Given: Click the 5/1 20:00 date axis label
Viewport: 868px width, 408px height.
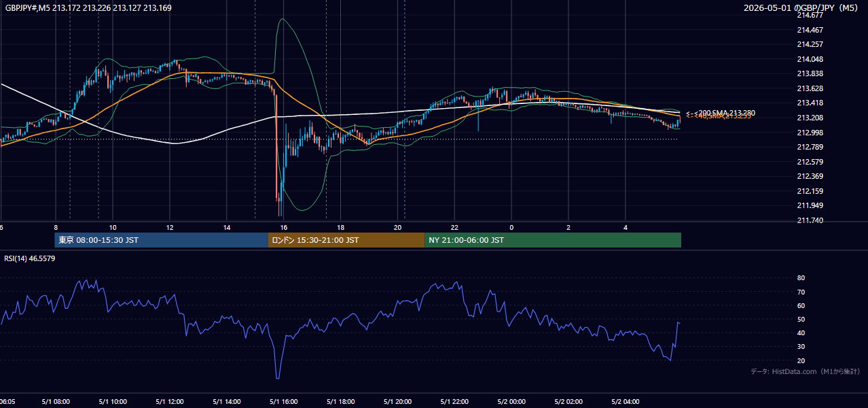Looking at the screenshot, I should pos(398,402).
